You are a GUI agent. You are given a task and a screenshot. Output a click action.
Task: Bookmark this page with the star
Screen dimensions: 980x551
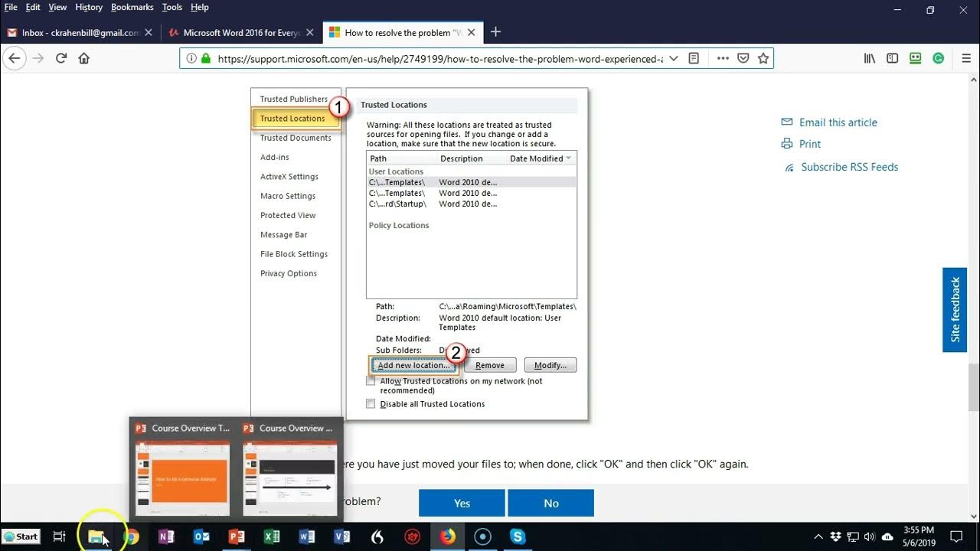(763, 58)
